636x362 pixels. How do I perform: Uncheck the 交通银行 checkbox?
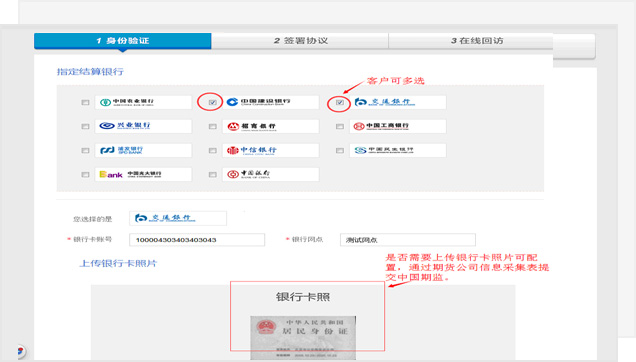coord(340,102)
